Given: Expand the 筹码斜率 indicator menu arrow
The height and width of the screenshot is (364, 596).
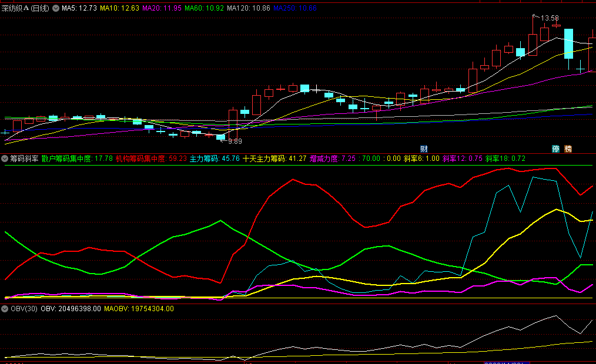Looking at the screenshot, I should pyautogui.click(x=5, y=159).
